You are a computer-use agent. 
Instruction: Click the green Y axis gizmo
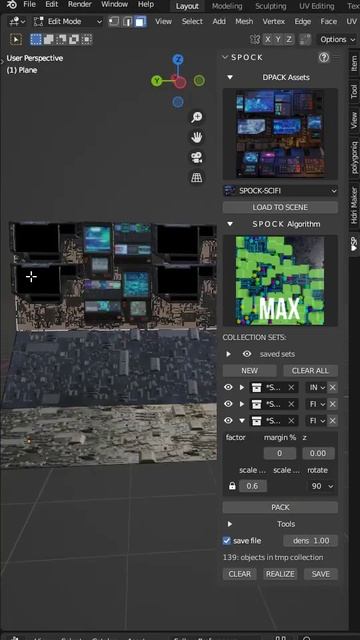(x=157, y=81)
